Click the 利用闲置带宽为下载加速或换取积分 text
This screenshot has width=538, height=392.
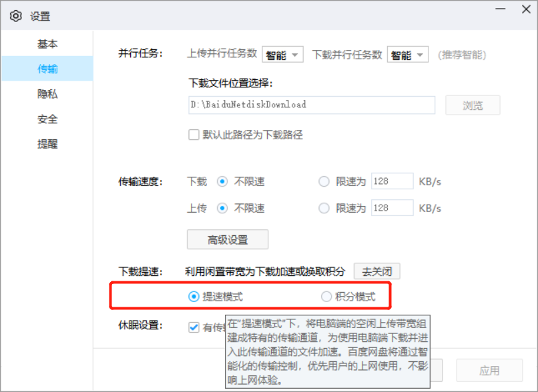pyautogui.click(x=265, y=272)
